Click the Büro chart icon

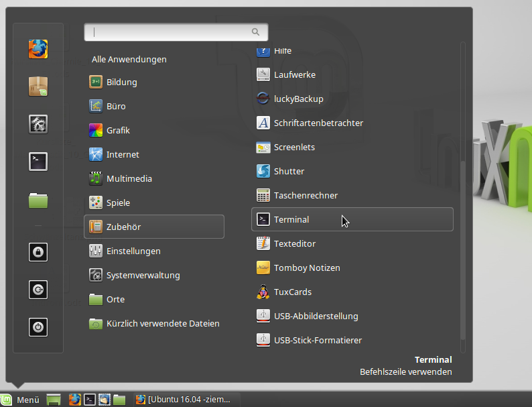(x=96, y=106)
